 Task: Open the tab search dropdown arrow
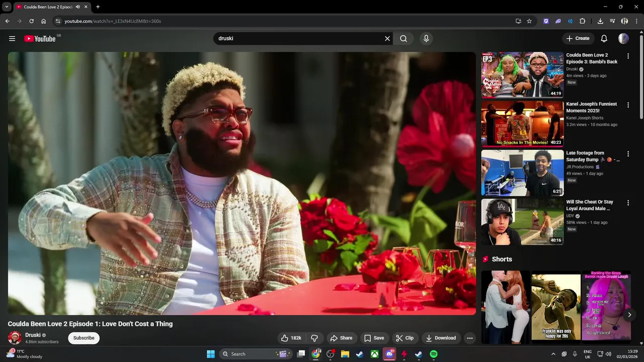[7, 7]
